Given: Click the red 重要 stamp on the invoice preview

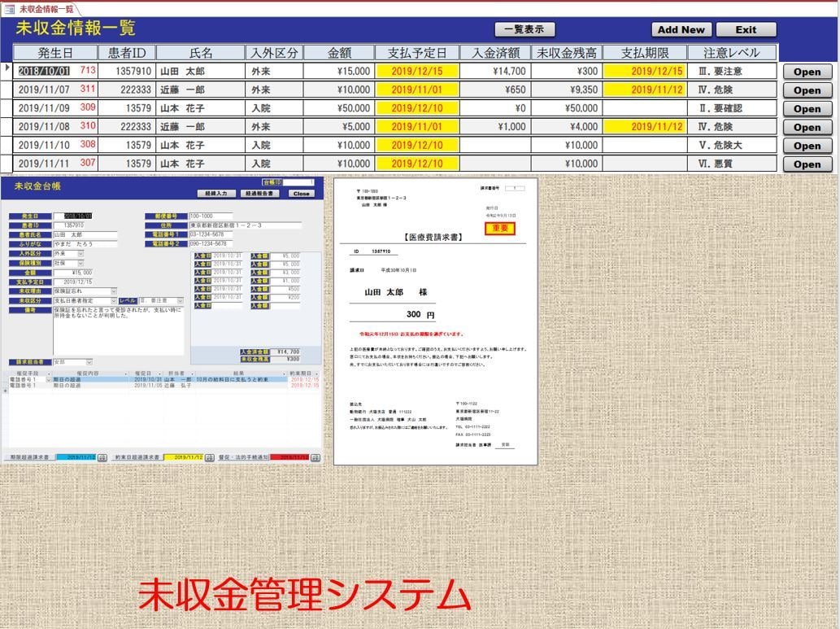Looking at the screenshot, I should pos(500,229).
